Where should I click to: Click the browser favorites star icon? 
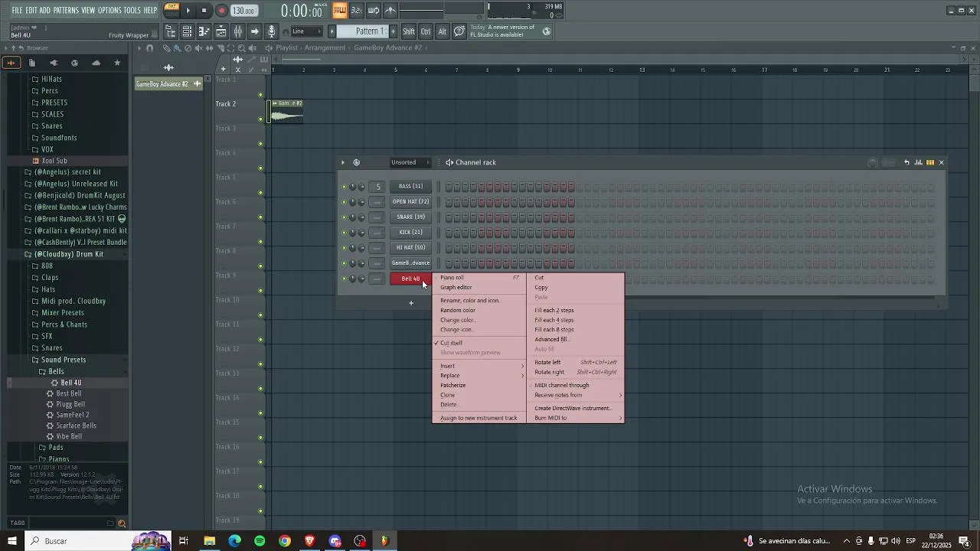(x=117, y=63)
